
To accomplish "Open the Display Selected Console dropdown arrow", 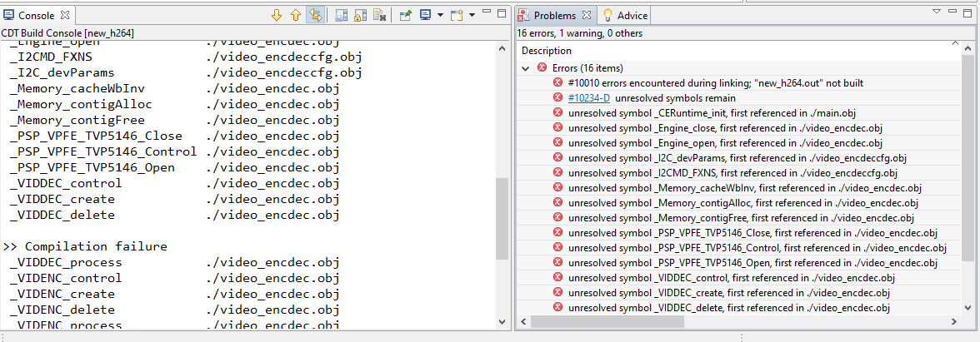I will point(439,15).
